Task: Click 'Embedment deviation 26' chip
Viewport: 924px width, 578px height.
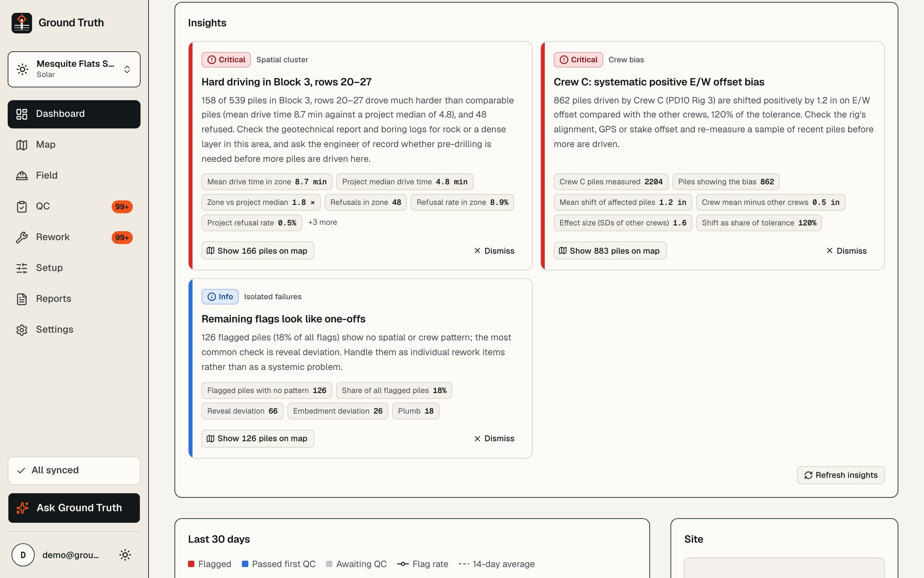Action: (338, 411)
